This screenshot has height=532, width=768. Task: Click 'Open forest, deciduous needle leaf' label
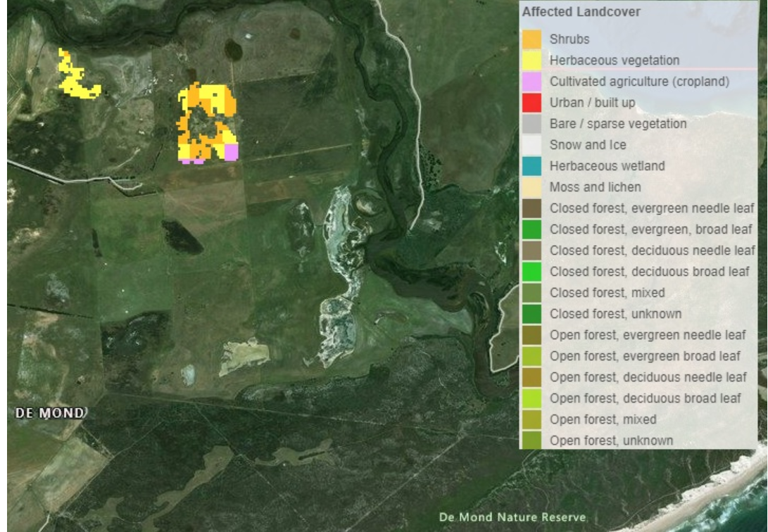[x=648, y=377]
